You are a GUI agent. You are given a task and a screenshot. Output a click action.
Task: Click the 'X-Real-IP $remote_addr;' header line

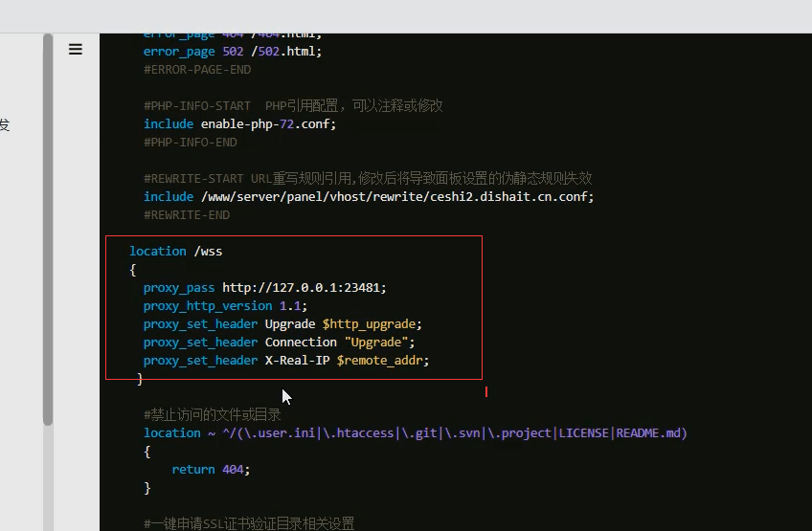[286, 360]
